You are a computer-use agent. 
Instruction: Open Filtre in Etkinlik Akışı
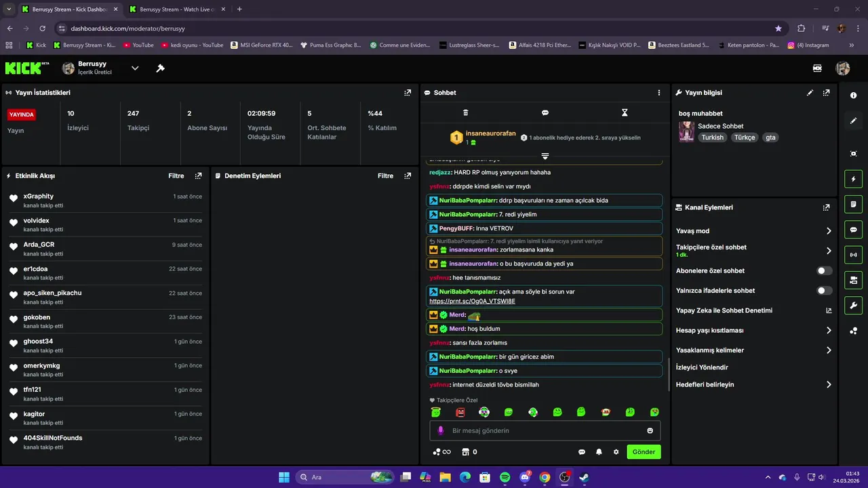pyautogui.click(x=176, y=176)
